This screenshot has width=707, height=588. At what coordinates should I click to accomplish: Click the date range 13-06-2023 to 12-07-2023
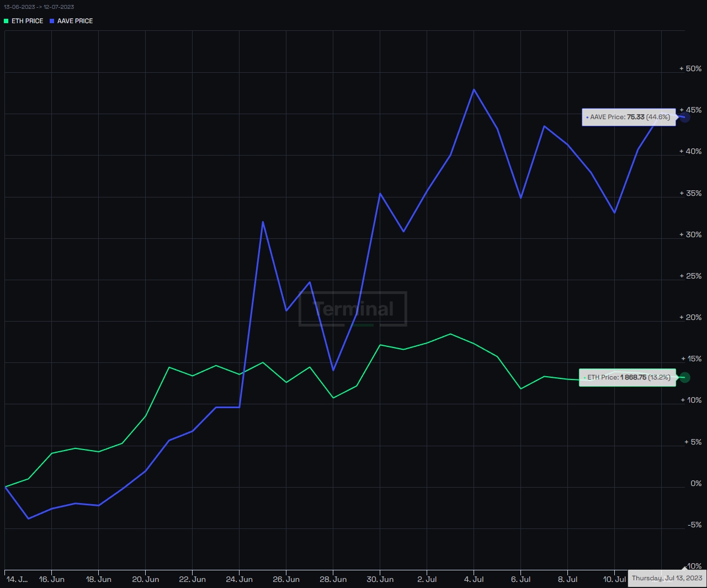[39, 7]
